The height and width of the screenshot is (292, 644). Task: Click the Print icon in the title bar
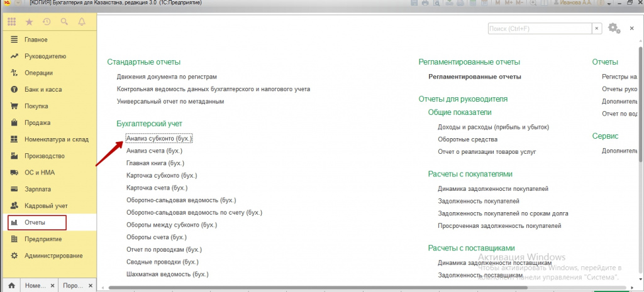(425, 3)
